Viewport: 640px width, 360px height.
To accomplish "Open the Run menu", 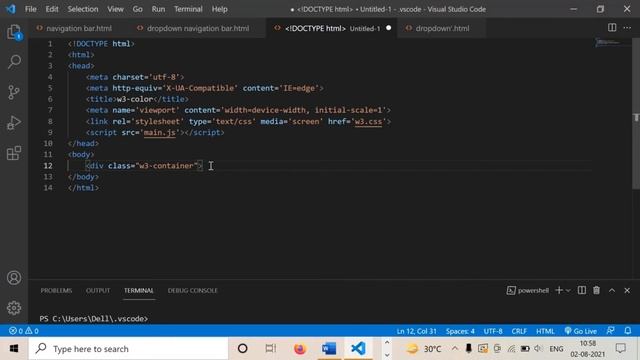I will point(158,9).
